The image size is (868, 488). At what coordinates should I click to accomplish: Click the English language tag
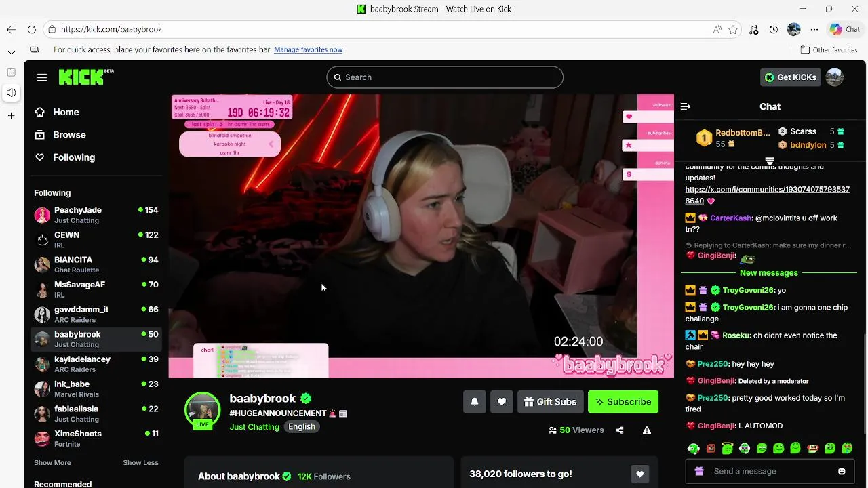coord(302,427)
